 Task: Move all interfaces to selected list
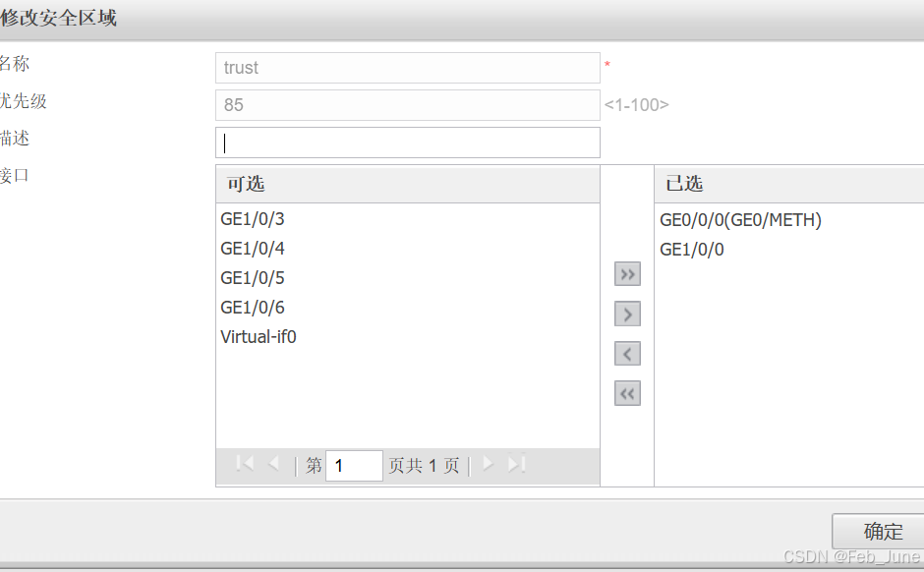click(627, 274)
